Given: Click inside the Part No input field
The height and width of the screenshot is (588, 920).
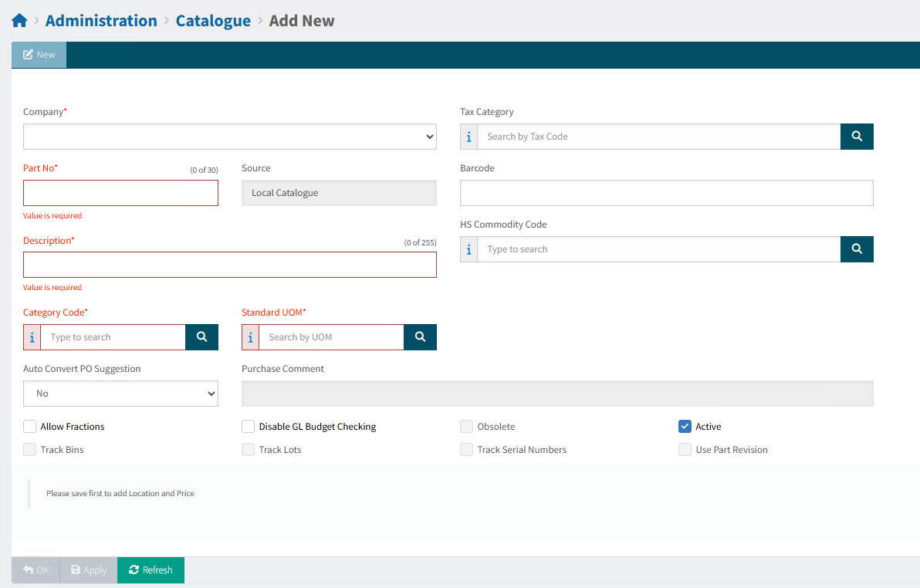Looking at the screenshot, I should pos(120,193).
